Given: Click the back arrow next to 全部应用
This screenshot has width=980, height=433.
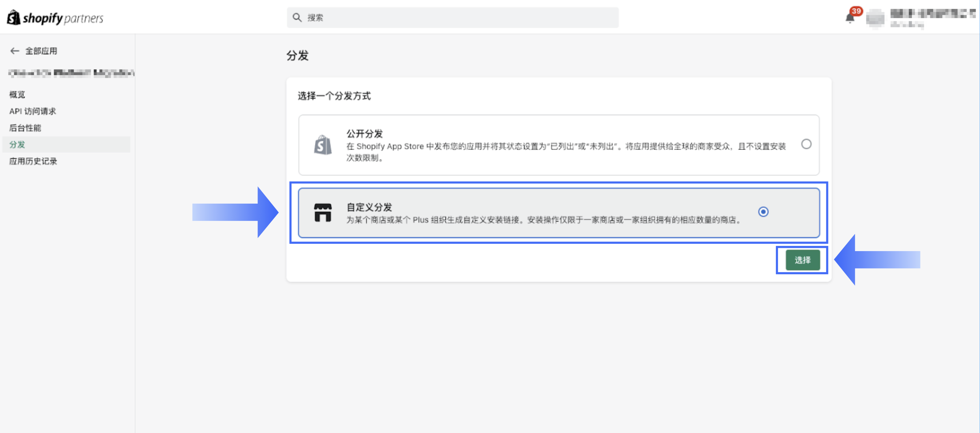Looking at the screenshot, I should [x=14, y=51].
